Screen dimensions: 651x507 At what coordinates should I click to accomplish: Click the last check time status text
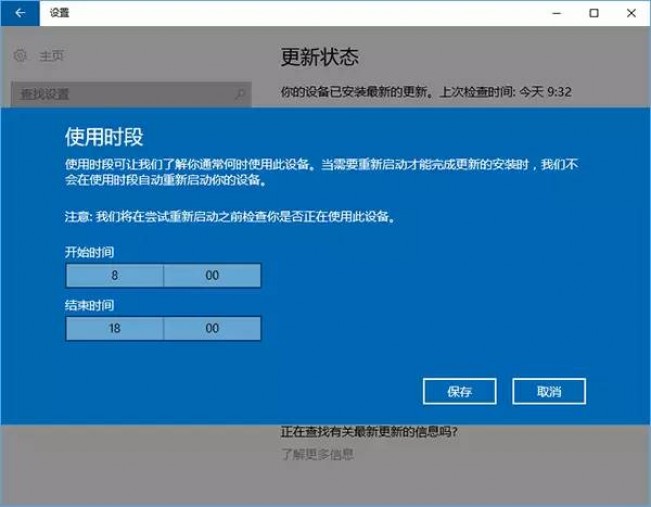(426, 92)
